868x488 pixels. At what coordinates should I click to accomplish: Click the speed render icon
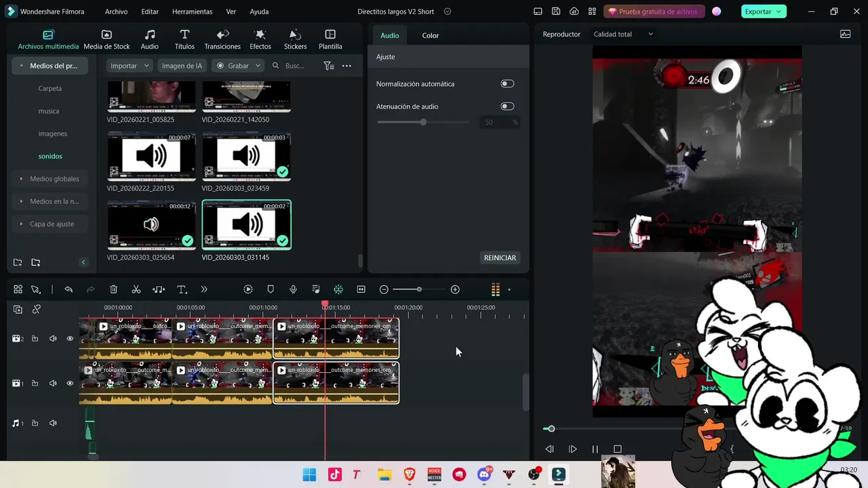[x=248, y=289]
